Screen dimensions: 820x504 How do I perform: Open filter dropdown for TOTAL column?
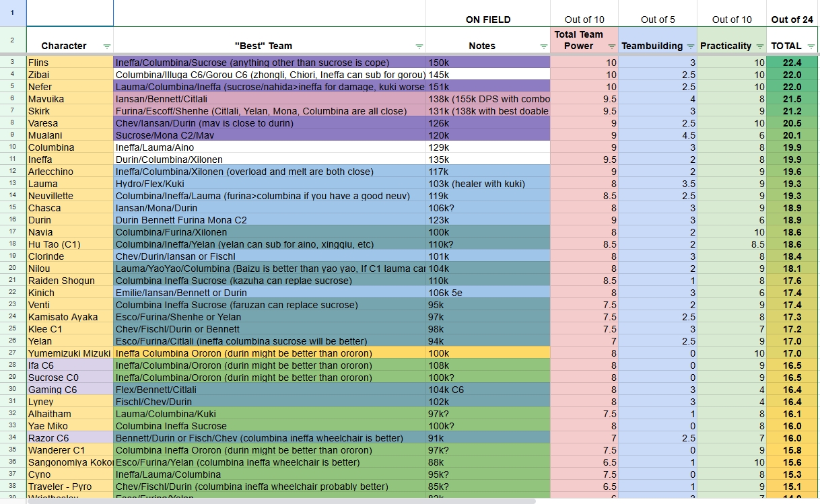coord(811,46)
